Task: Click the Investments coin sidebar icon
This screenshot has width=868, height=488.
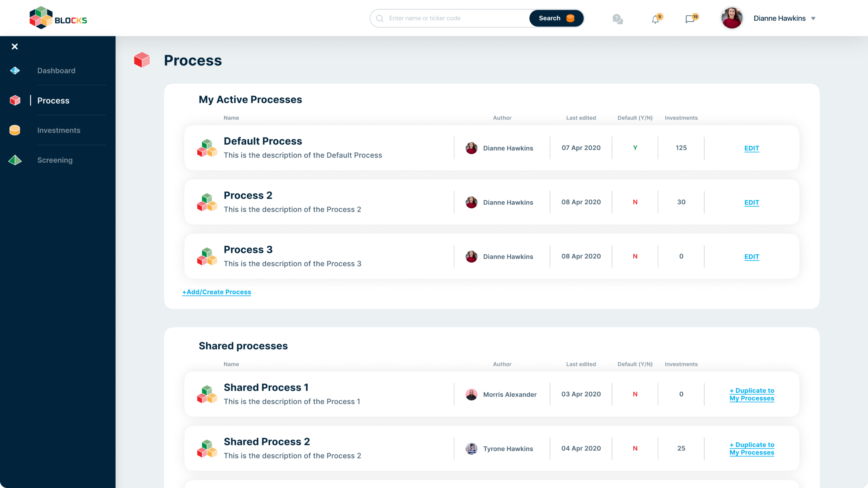Action: click(x=15, y=130)
